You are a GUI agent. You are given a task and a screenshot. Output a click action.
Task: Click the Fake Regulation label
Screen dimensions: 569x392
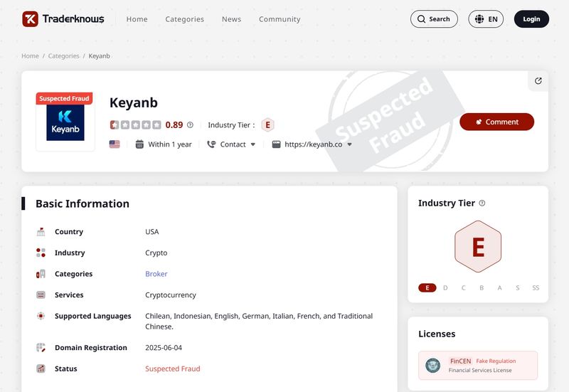click(496, 361)
